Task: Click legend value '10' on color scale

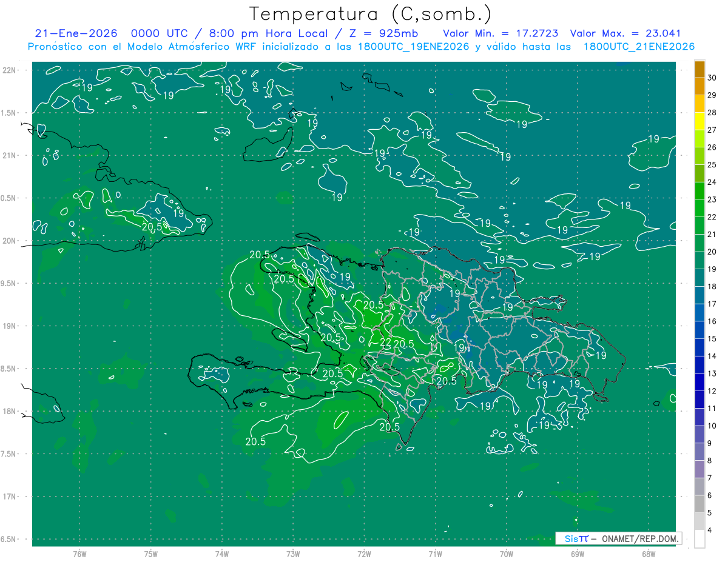Action: (712, 426)
